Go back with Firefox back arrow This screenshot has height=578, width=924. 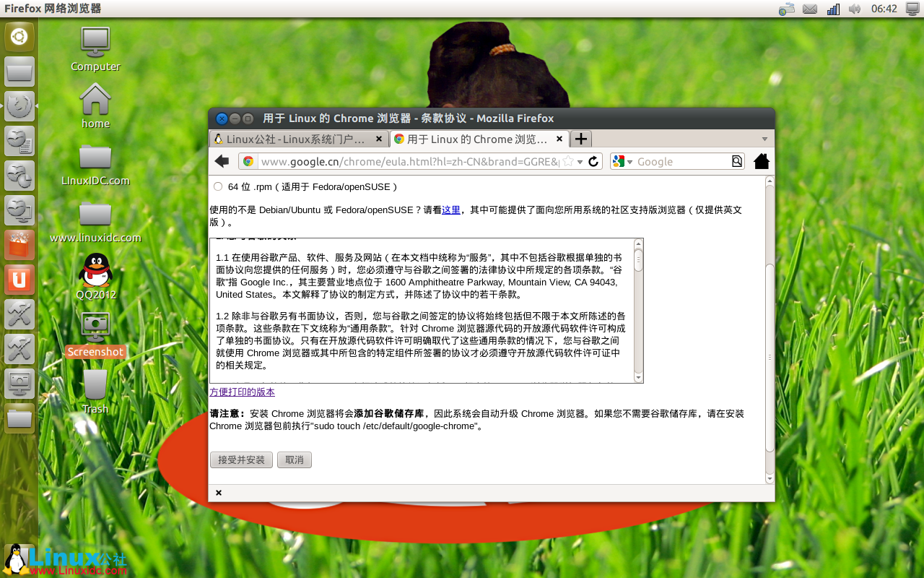pos(222,161)
